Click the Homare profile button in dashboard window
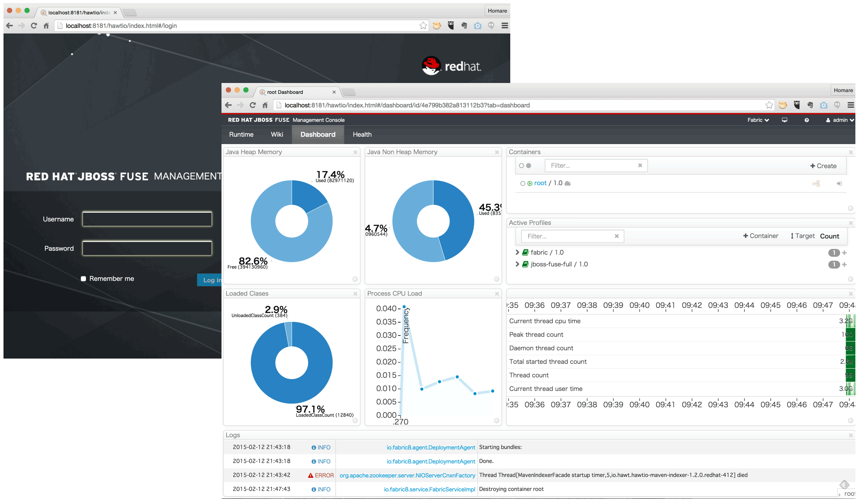 843,90
